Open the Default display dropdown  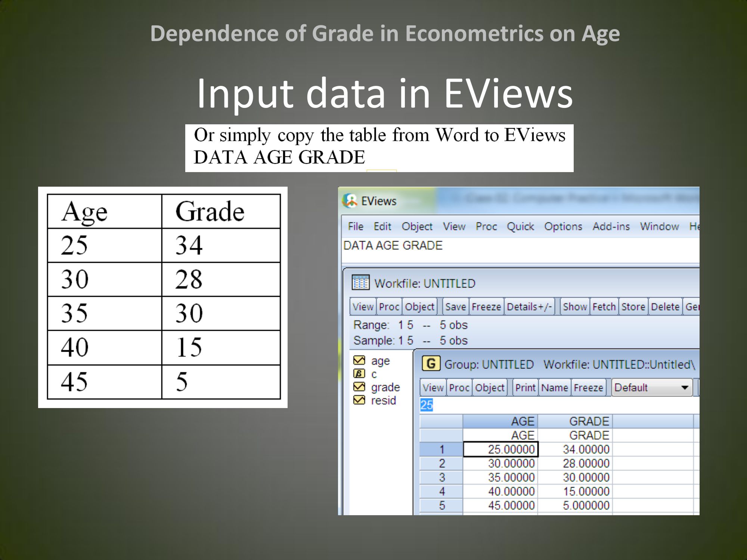click(684, 388)
